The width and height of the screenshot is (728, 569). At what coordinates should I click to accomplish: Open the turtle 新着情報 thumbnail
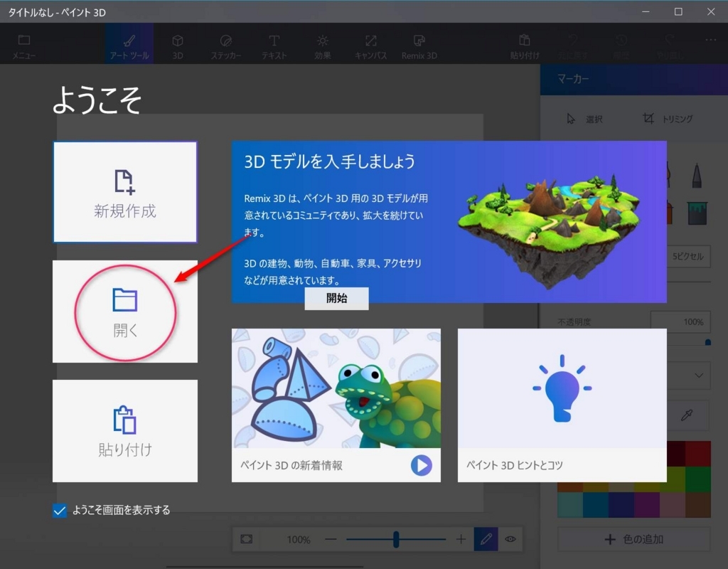click(336, 388)
